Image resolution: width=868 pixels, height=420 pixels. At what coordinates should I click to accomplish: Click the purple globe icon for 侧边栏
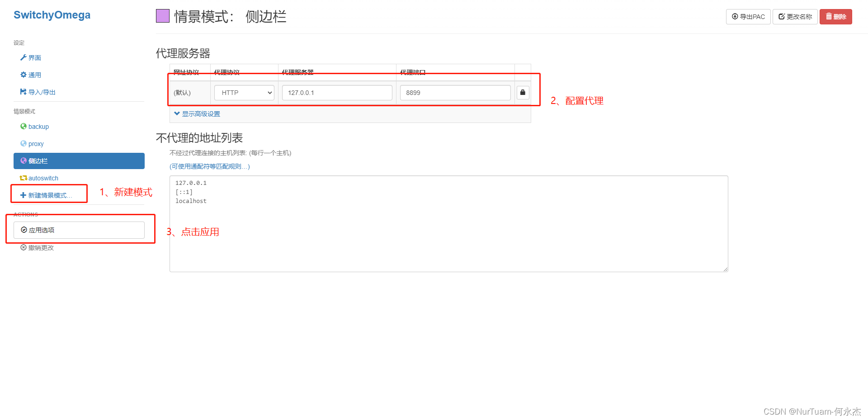coord(24,160)
